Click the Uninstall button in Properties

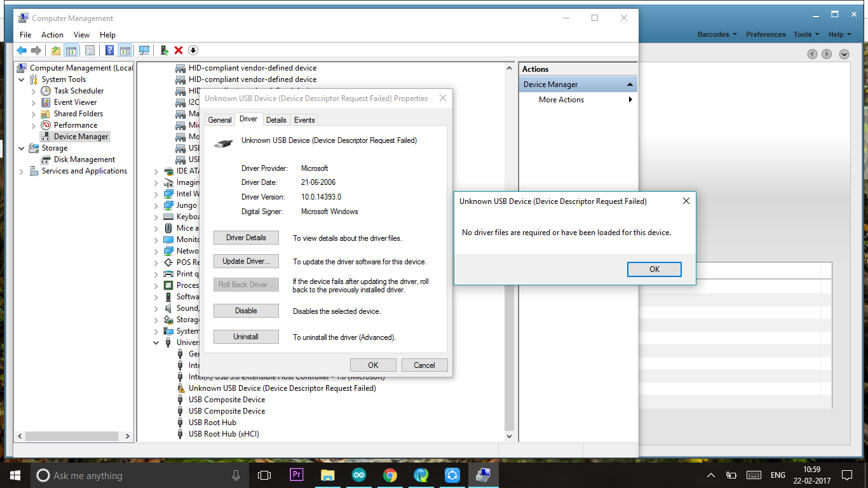[246, 337]
